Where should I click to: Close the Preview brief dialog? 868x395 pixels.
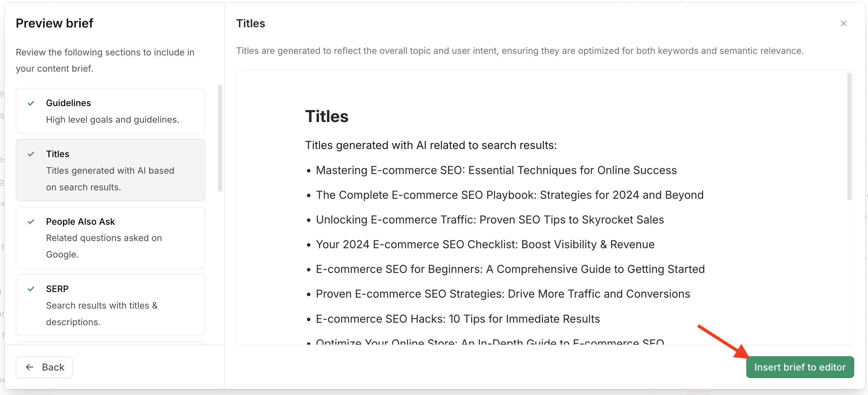pos(843,23)
